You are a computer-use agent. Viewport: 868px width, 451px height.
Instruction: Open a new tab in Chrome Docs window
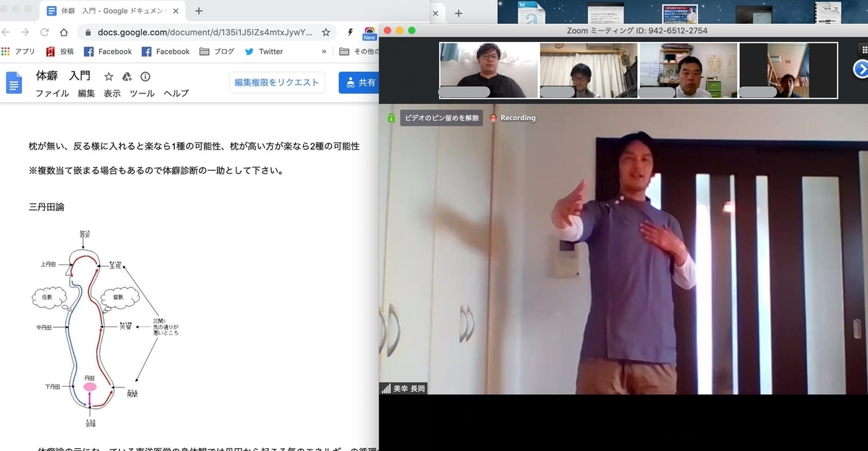pos(199,11)
